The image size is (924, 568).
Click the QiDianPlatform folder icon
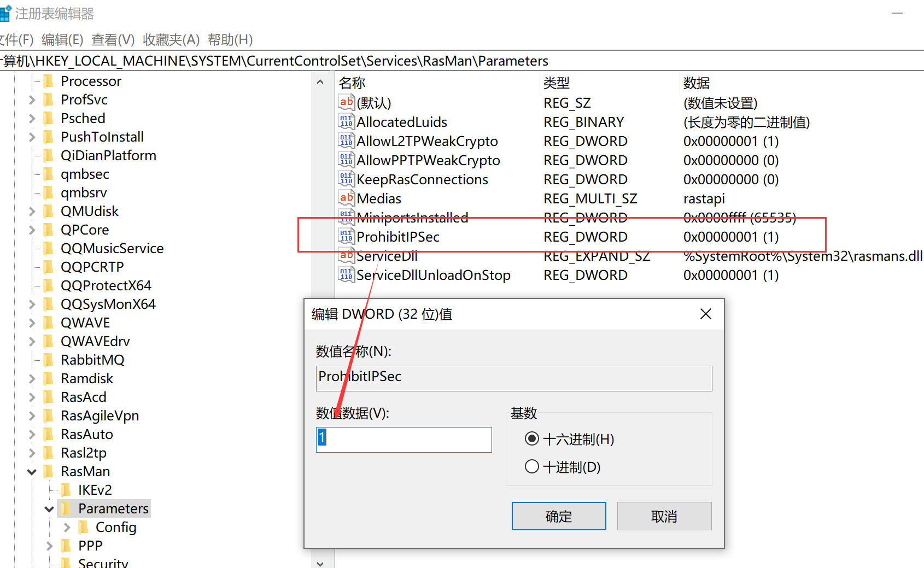coord(49,155)
